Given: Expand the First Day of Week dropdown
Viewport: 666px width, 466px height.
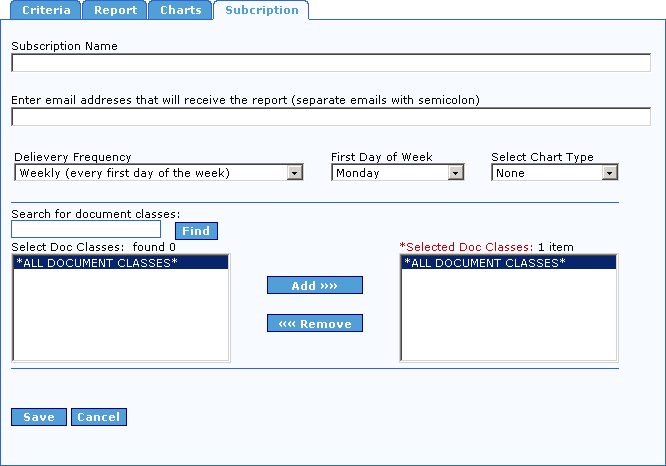Looking at the screenshot, I should click(398, 173).
